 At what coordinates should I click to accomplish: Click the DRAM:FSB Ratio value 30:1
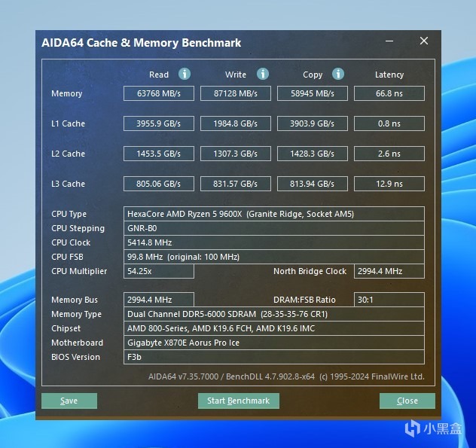pyautogui.click(x=389, y=300)
